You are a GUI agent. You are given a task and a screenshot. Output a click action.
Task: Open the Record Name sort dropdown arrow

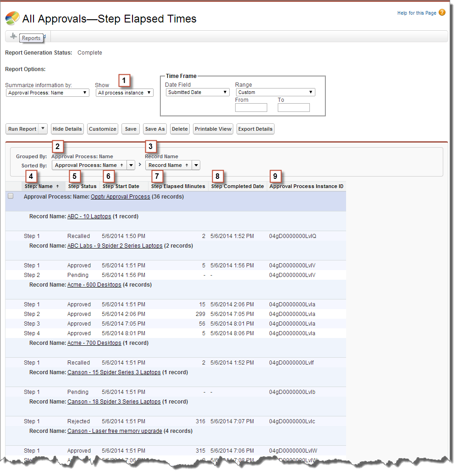[196, 165]
